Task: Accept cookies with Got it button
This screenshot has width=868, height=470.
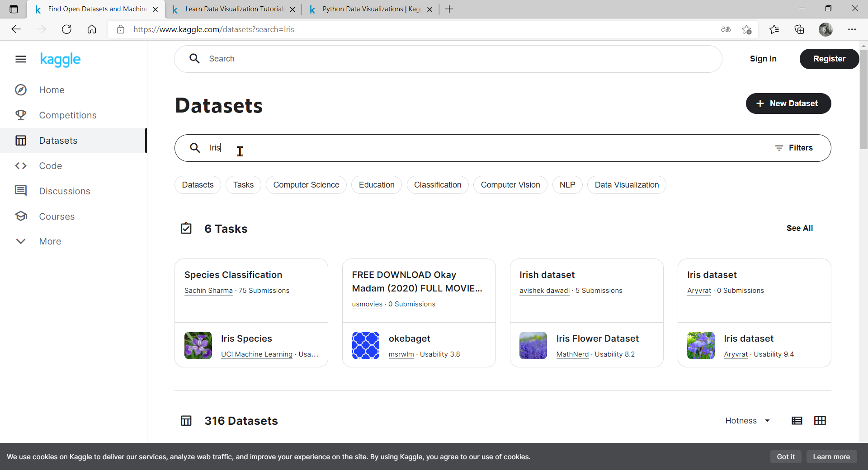Action: pyautogui.click(x=786, y=456)
